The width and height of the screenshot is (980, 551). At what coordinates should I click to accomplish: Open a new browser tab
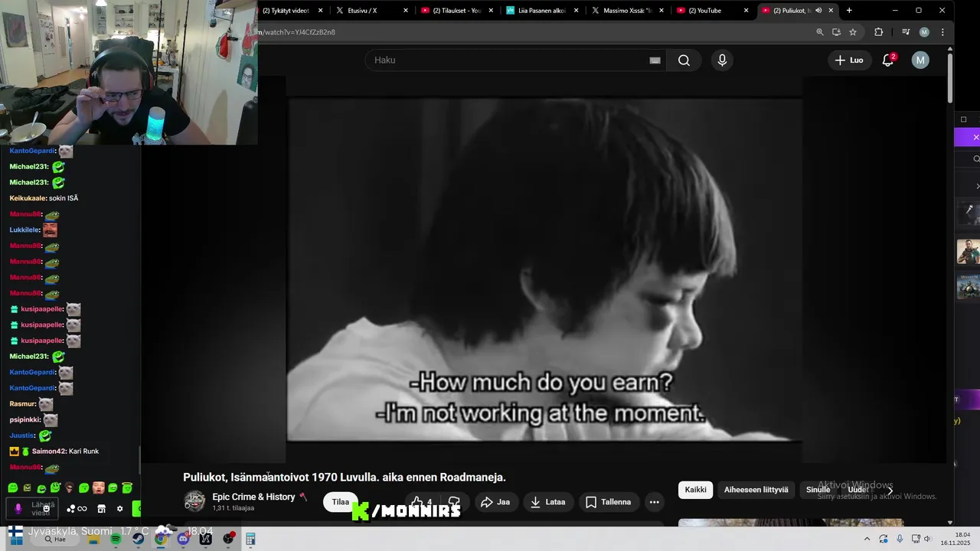tap(849, 11)
